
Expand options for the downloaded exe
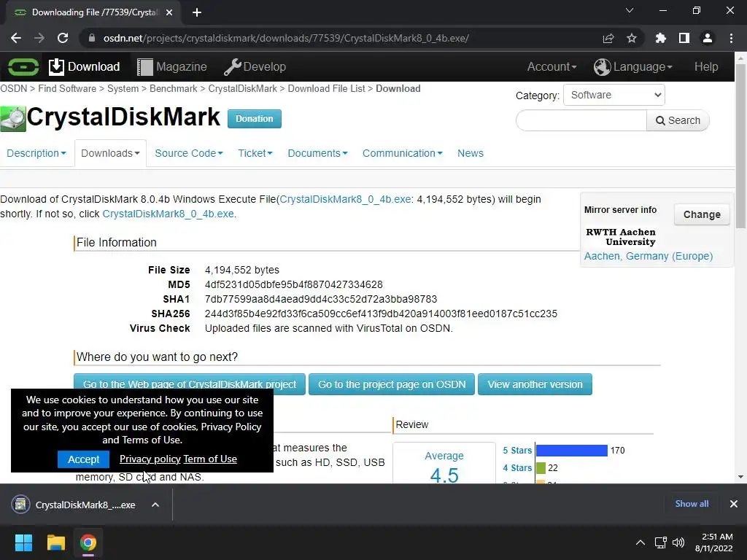click(155, 505)
